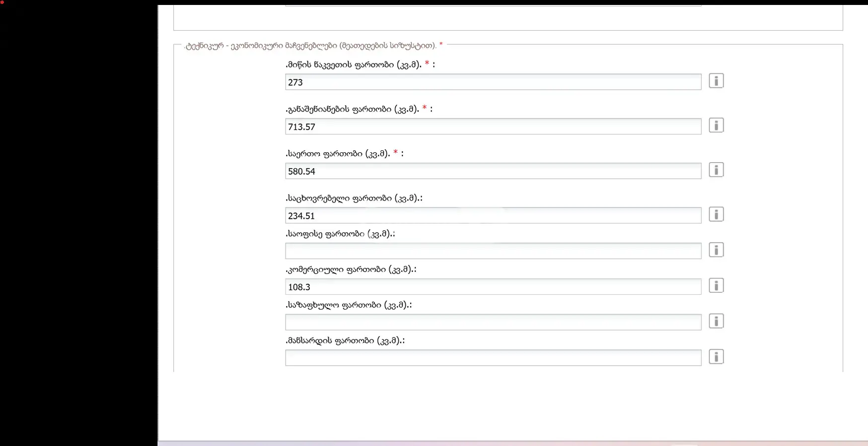
Task: Show info for the 234.51 field
Action: point(716,214)
